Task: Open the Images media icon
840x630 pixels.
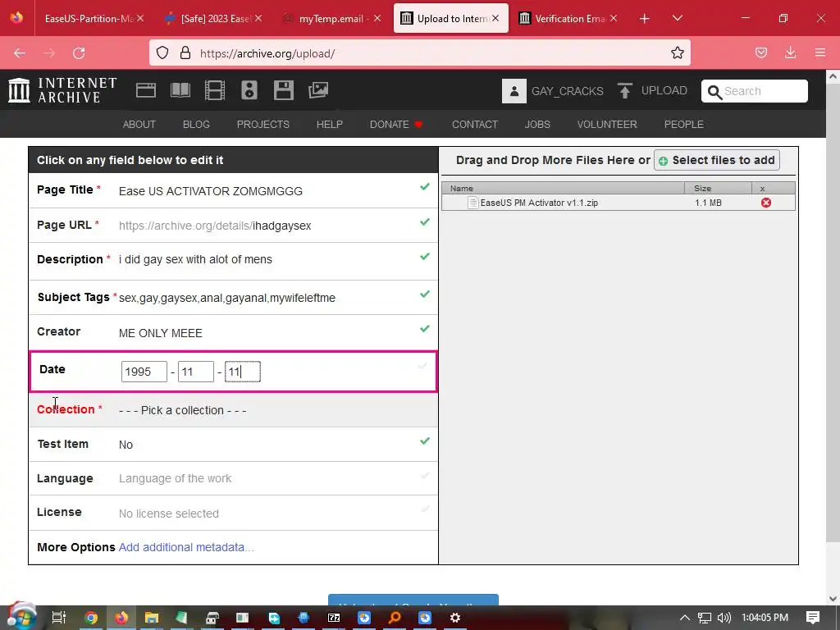Action: tap(318, 90)
